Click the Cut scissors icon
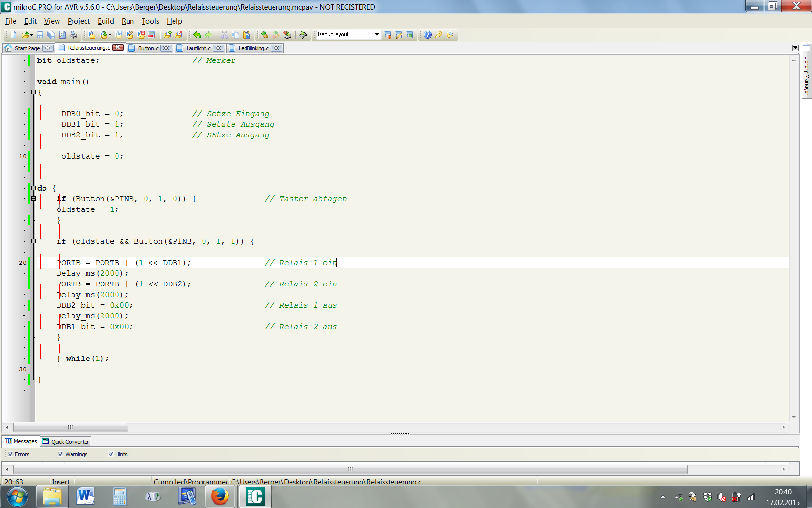 tap(224, 35)
